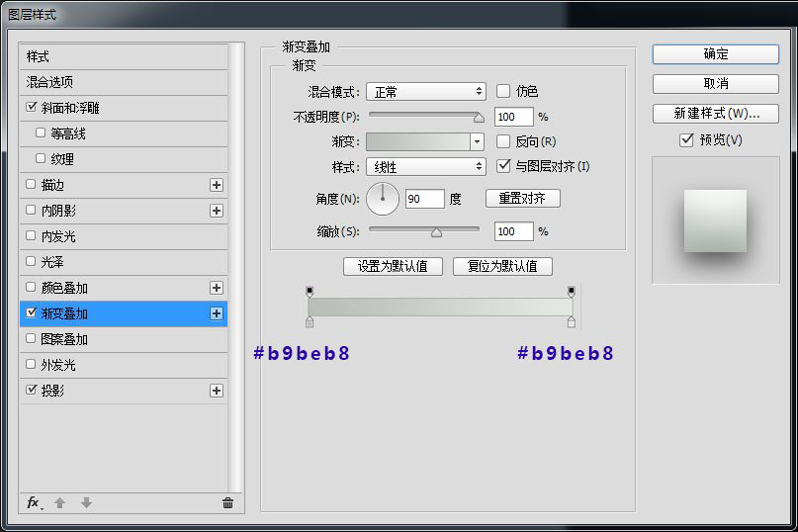Enable the 仿色 dither checkbox
The width and height of the screenshot is (798, 532).
coord(503,91)
